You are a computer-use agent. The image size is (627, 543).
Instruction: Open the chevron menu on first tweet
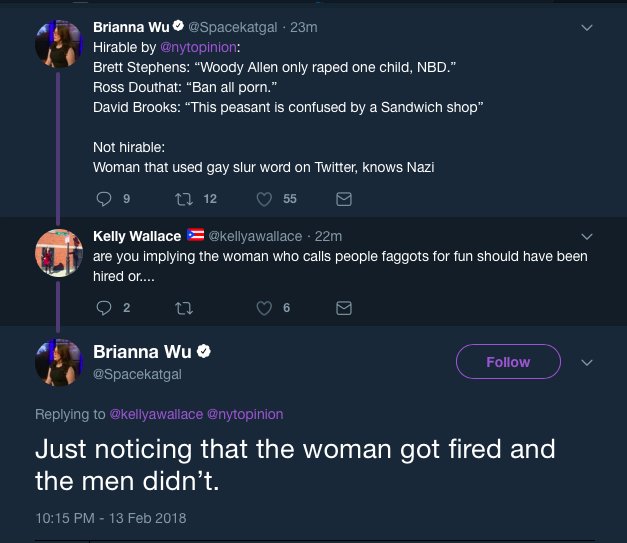tap(587, 28)
